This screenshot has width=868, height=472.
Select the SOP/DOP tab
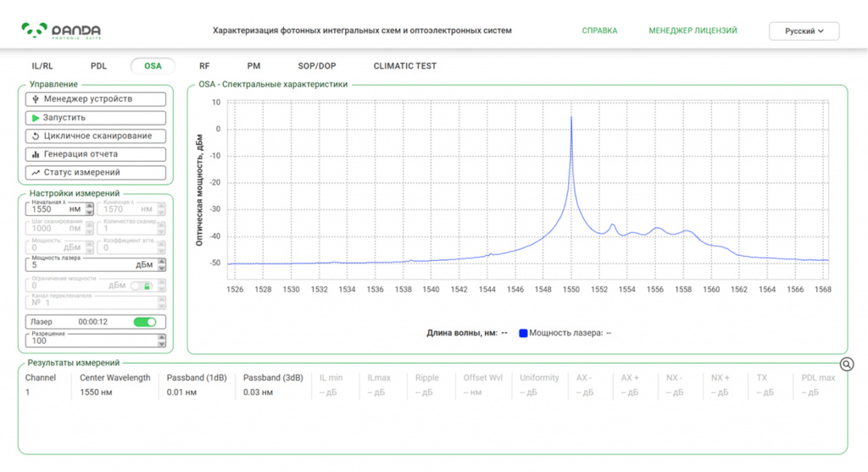(x=317, y=66)
